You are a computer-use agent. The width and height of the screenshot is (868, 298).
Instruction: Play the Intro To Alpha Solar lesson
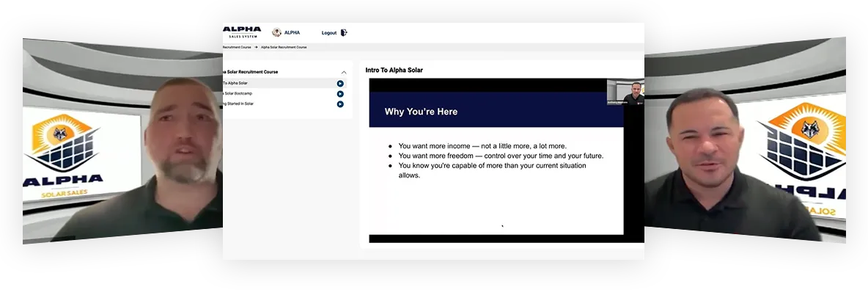pos(340,84)
